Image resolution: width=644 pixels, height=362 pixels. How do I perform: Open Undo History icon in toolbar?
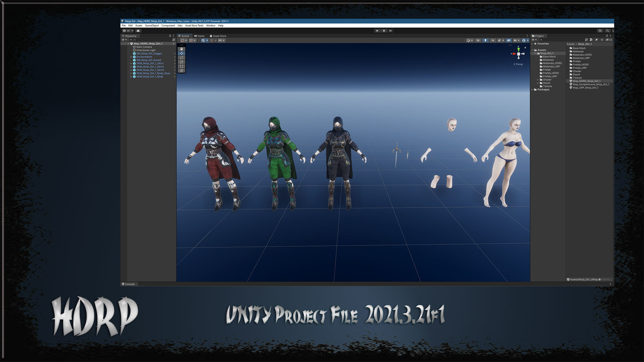click(600, 31)
